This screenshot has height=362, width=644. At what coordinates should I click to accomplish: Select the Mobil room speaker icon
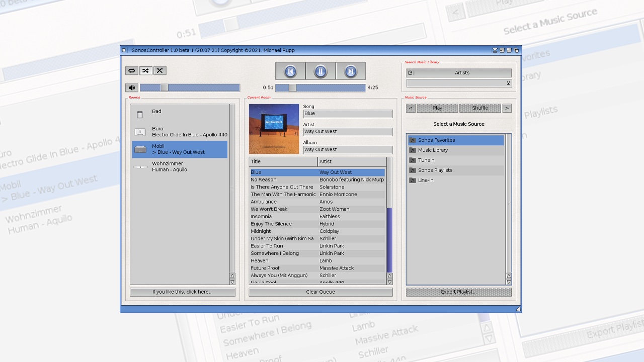pos(140,149)
